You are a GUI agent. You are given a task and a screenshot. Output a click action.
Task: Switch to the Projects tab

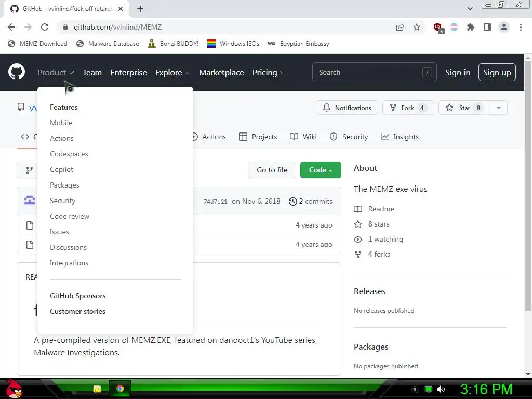(258, 137)
